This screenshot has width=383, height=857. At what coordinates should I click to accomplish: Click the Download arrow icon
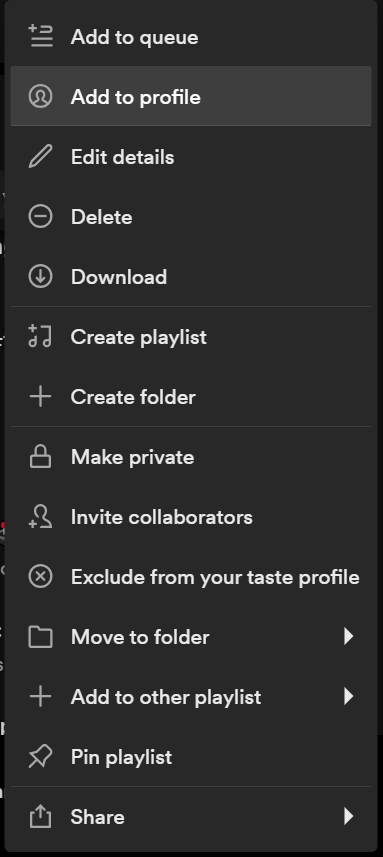tap(40, 277)
